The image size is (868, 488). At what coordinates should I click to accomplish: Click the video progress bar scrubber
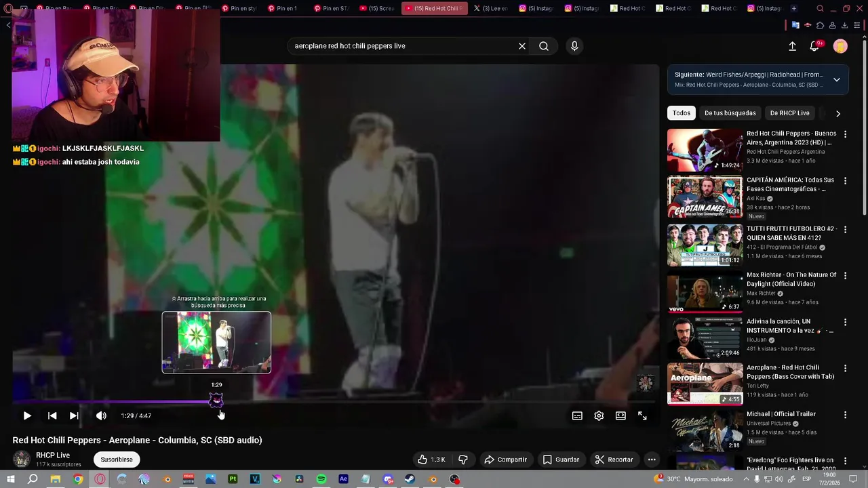[x=216, y=401]
